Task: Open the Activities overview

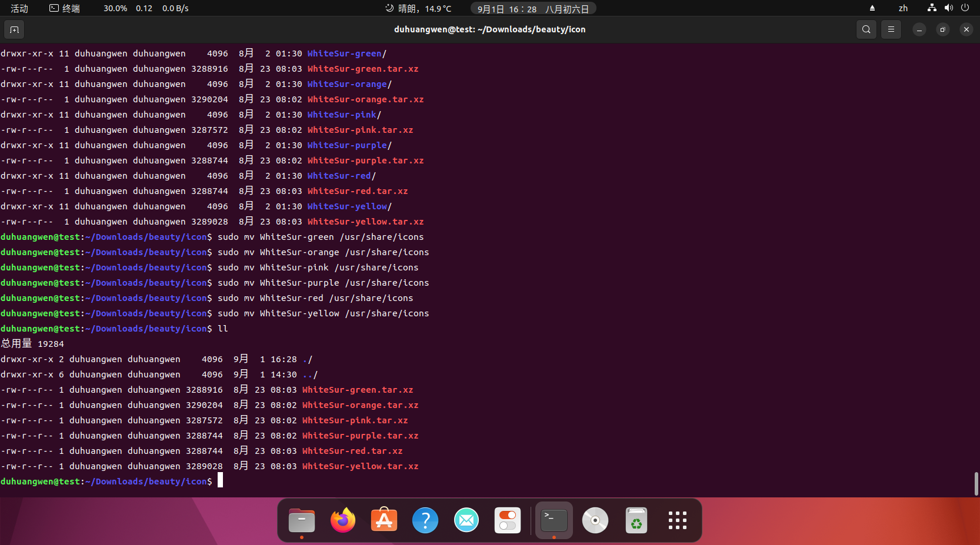Action: pos(19,8)
